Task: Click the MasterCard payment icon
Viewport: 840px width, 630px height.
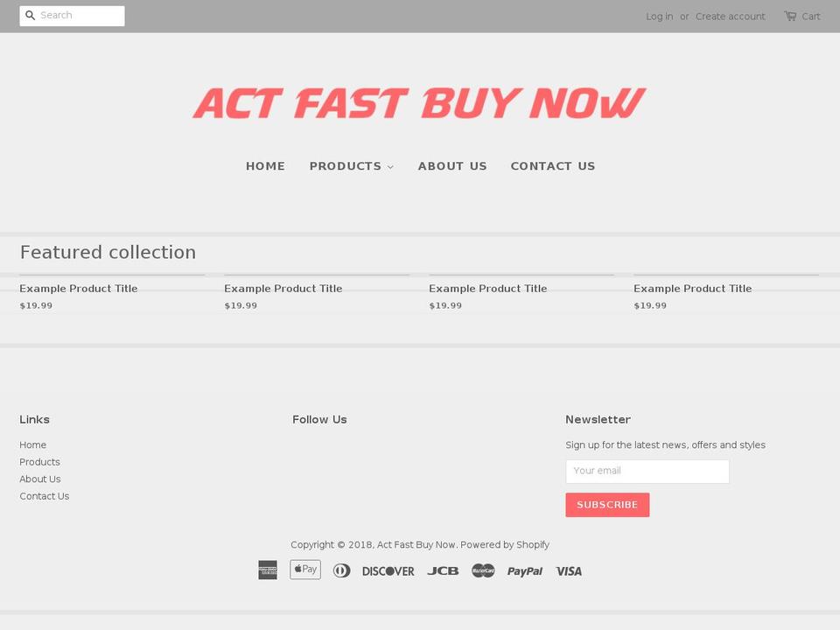Action: (x=483, y=570)
